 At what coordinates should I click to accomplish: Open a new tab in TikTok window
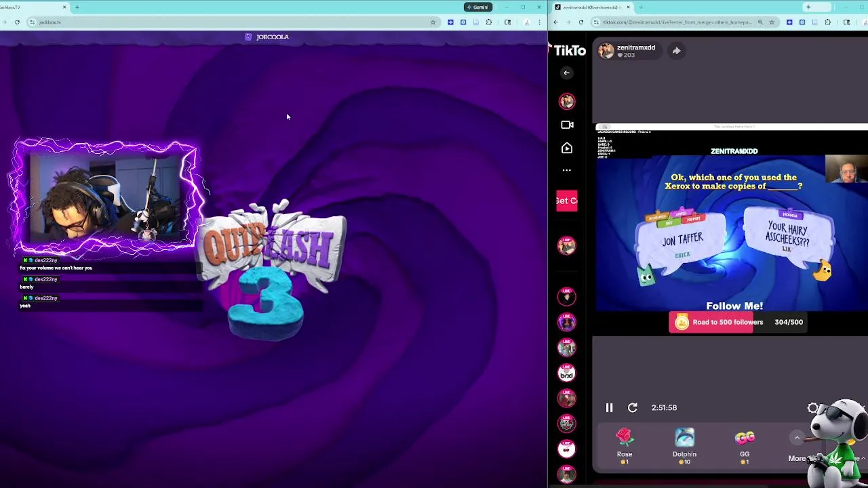coord(641,7)
